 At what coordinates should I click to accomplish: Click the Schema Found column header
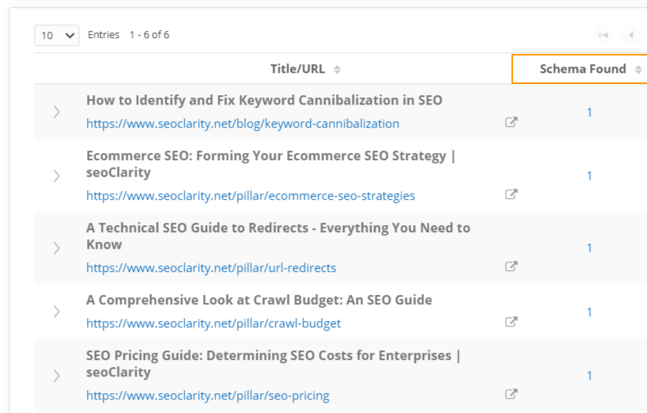point(582,69)
